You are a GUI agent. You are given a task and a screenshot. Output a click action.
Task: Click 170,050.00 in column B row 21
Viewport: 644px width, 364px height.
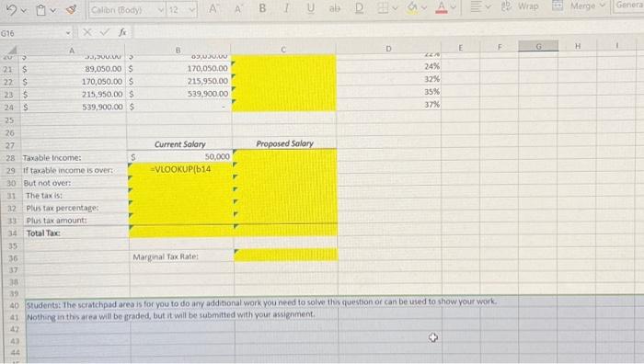178,69
